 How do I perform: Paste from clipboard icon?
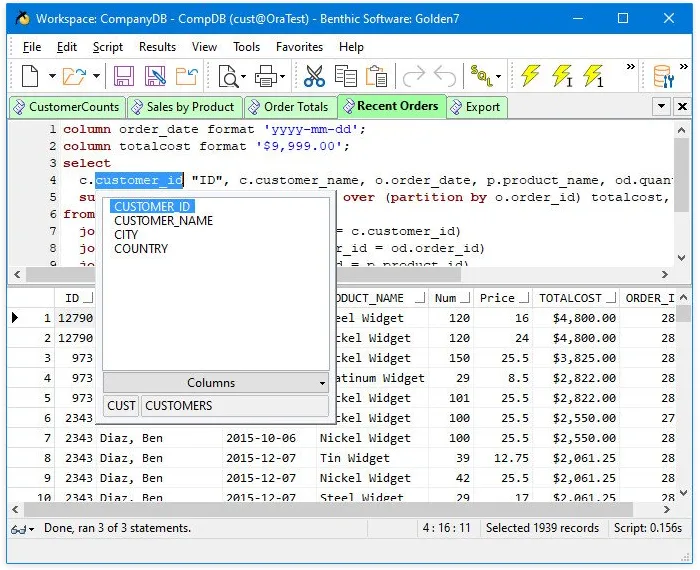pyautogui.click(x=376, y=76)
